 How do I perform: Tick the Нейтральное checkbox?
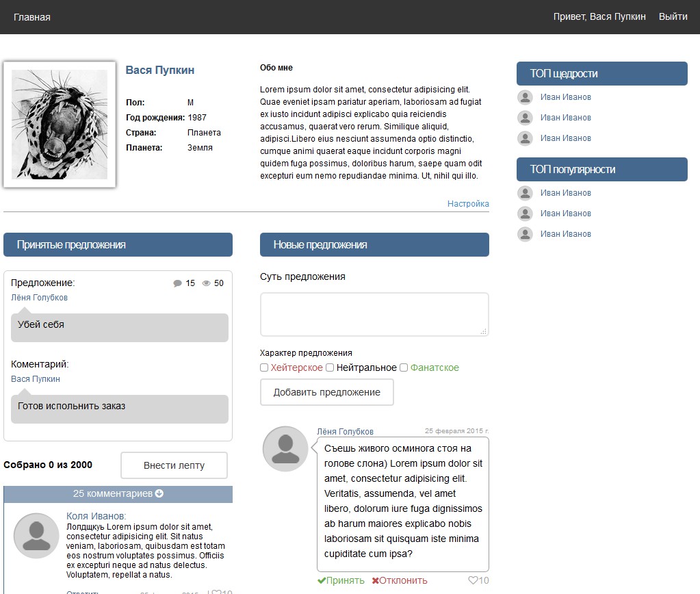(330, 367)
